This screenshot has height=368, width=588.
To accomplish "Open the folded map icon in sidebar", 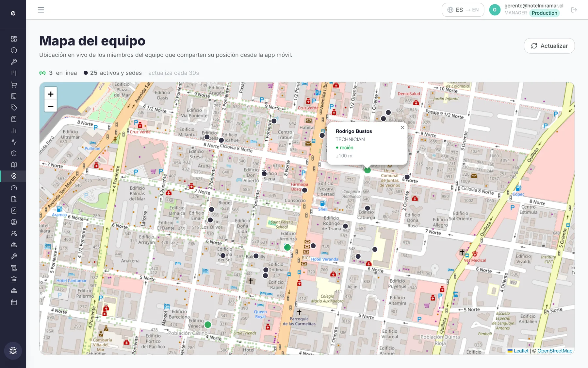I will point(14,165).
